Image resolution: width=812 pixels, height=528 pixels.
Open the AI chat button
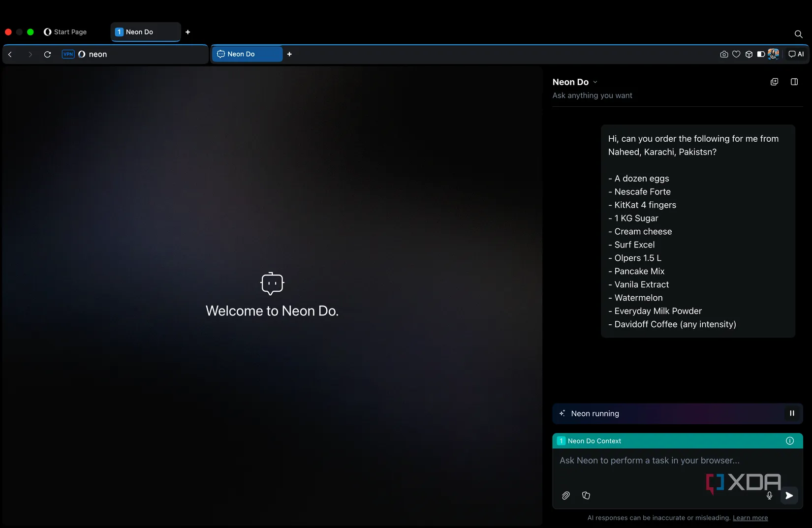click(x=796, y=54)
